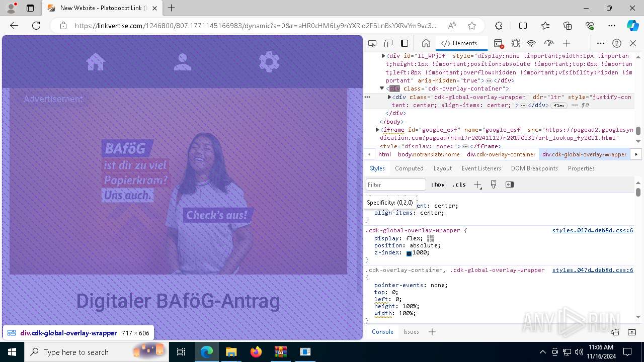644x362 pixels.
Task: Collapse the cdk-overlay-container div node
Action: point(382,88)
